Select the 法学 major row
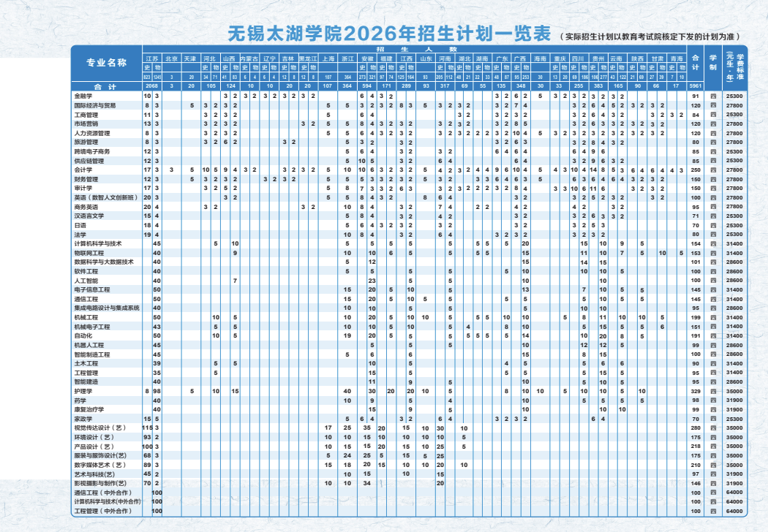This screenshot has height=532, width=768. 410,235
